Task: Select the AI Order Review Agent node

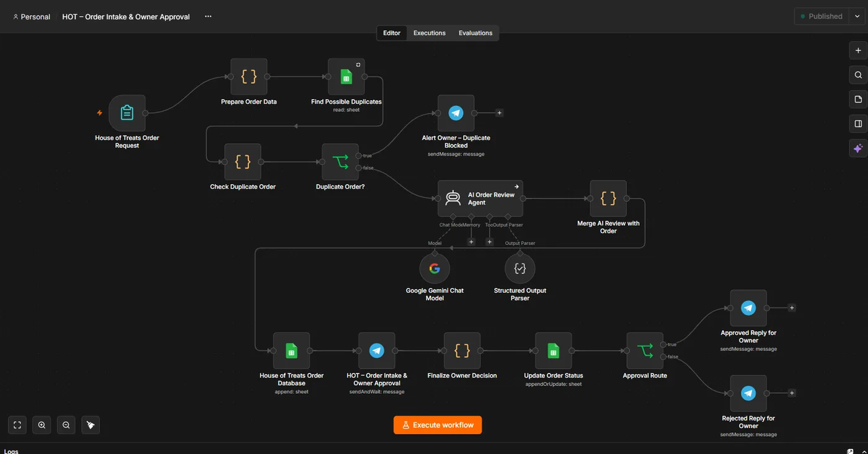Action: 480,198
